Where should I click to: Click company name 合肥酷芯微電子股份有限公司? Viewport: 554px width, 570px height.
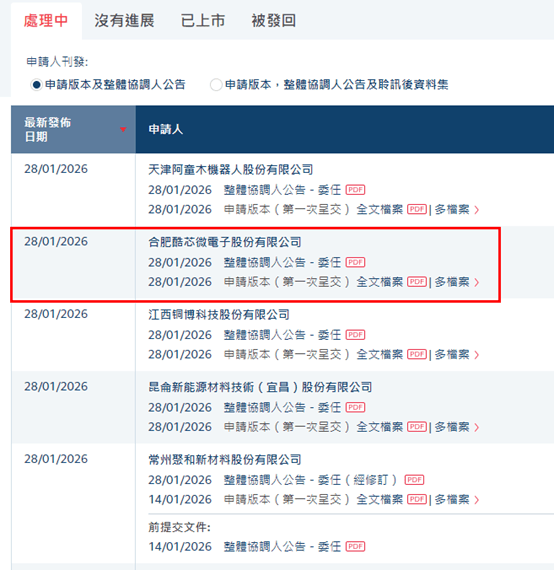tap(225, 242)
